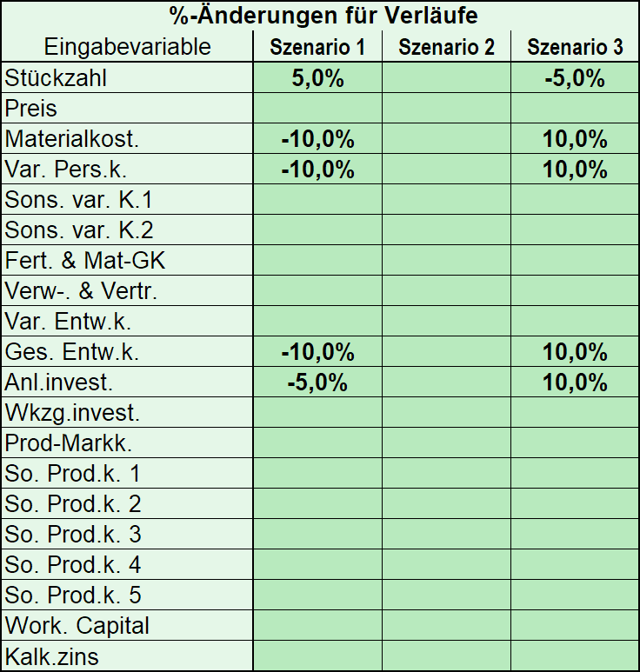
Task: Select the empty Work. Capital Szenario 1 cell
Action: [317, 625]
